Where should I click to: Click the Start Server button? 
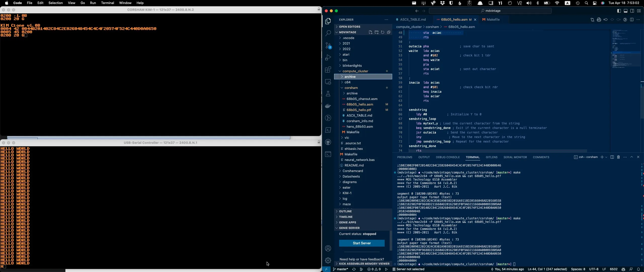[x=361, y=243]
